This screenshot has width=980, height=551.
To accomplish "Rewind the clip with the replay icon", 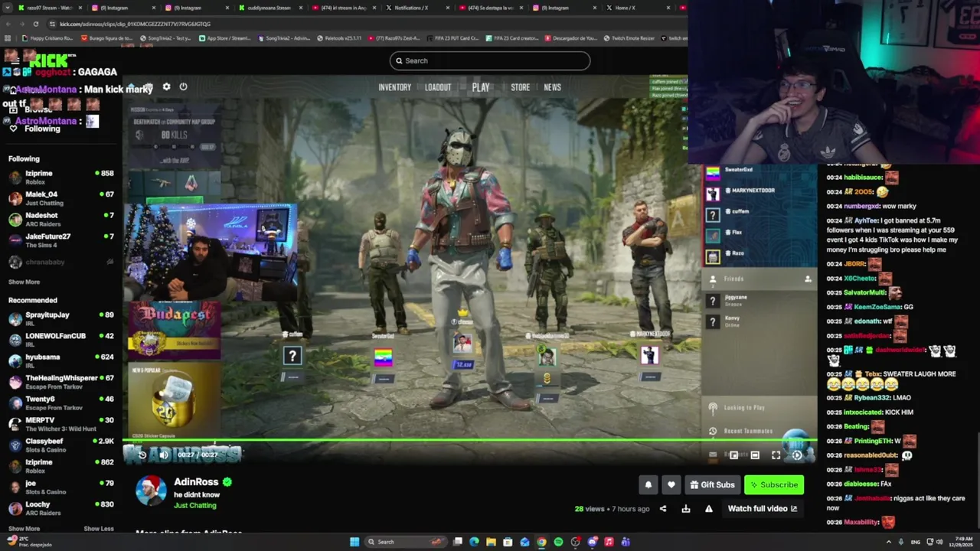I will [x=142, y=455].
